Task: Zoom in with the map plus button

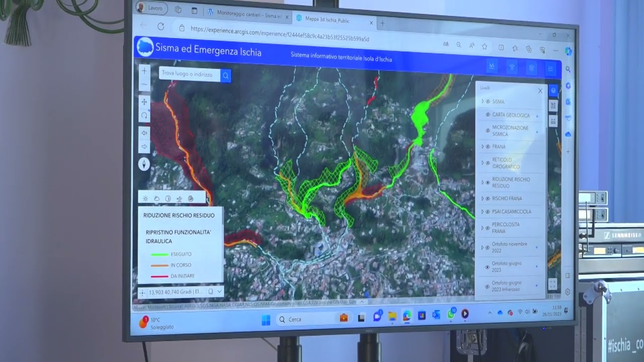Action: [144, 71]
